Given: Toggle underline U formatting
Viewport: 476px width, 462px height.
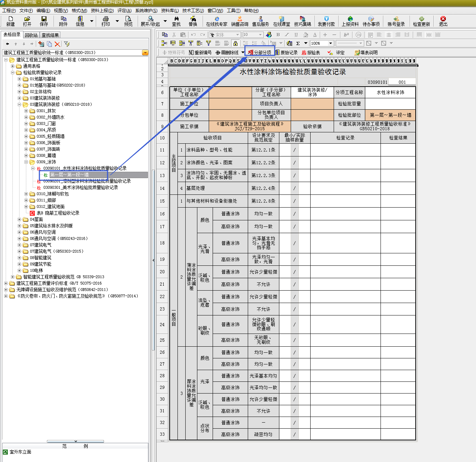Looking at the screenshot, I should tap(296, 34).
